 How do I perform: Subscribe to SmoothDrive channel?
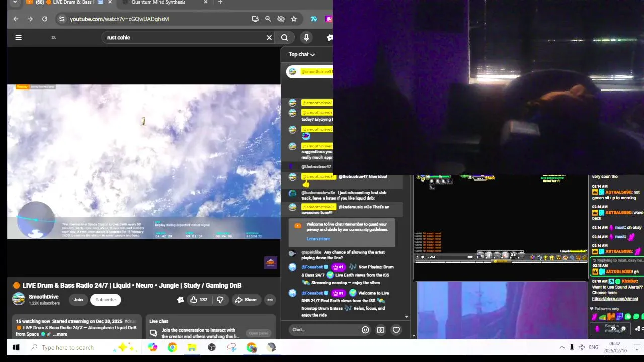106,300
